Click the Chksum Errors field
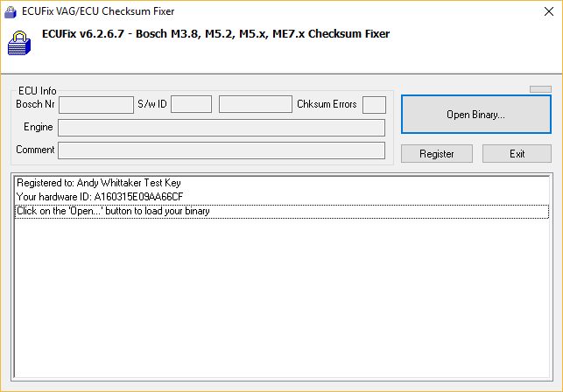The height and width of the screenshot is (392, 563). tap(374, 105)
